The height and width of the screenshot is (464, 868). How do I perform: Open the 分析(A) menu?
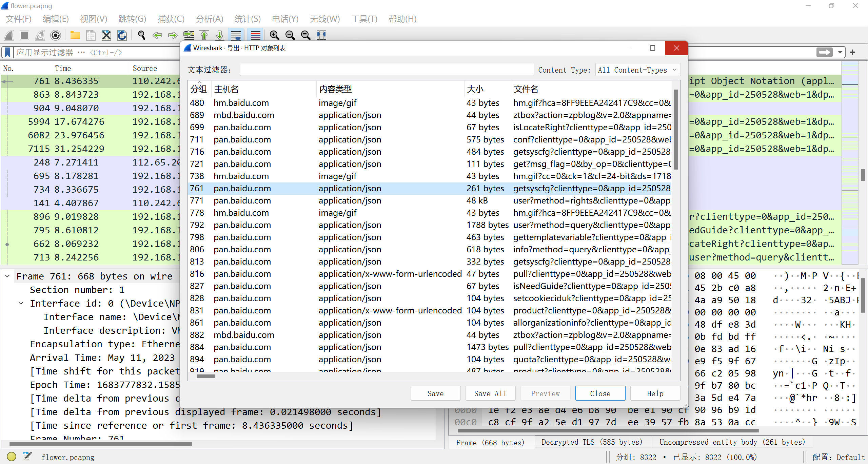coord(209,19)
